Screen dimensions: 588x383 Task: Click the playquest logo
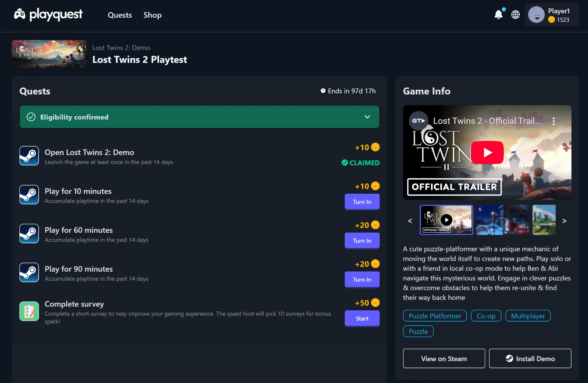tap(48, 15)
